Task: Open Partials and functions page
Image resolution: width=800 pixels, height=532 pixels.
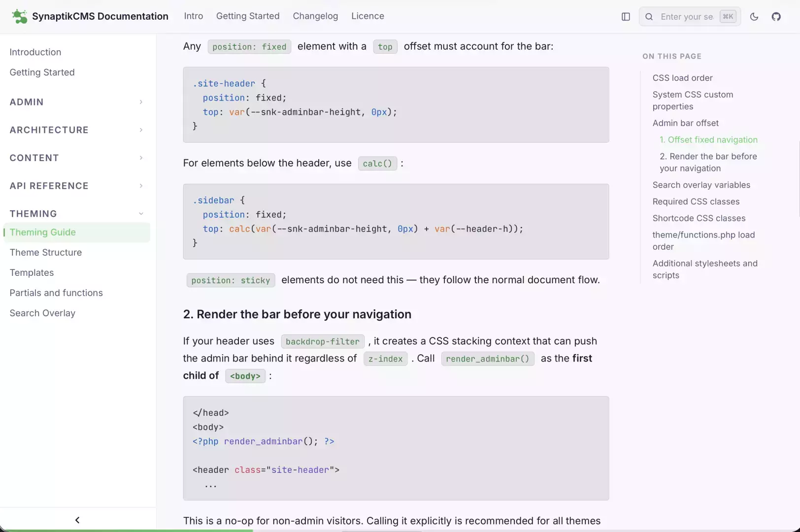Action: [x=56, y=293]
